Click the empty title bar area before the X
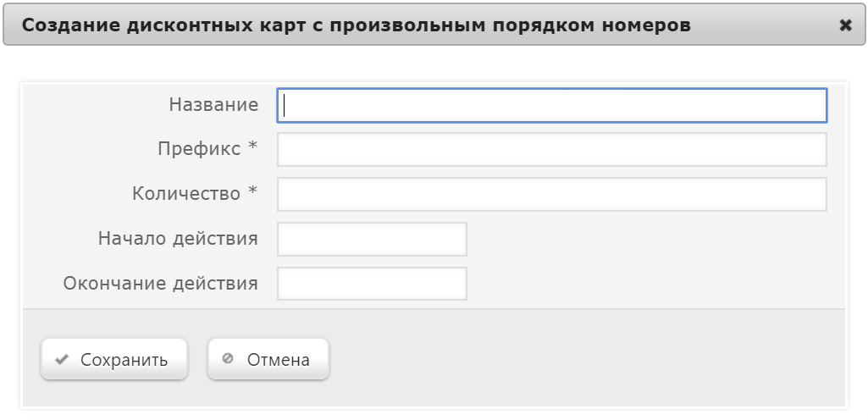This screenshot has height=420, width=868. click(762, 25)
